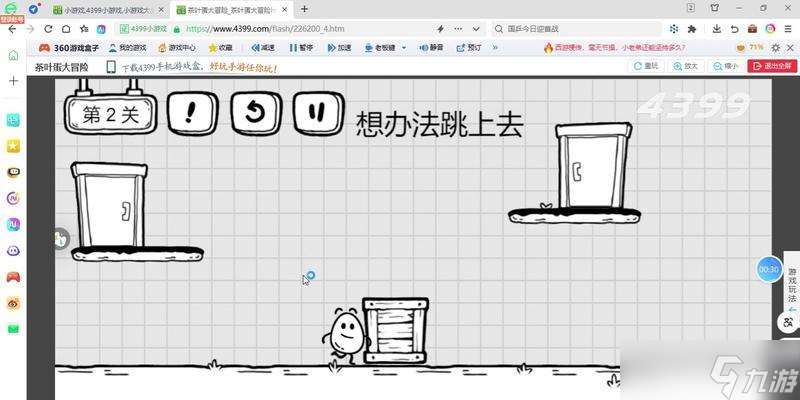
Task: Restart the level with the circular arrow button
Action: [255, 112]
